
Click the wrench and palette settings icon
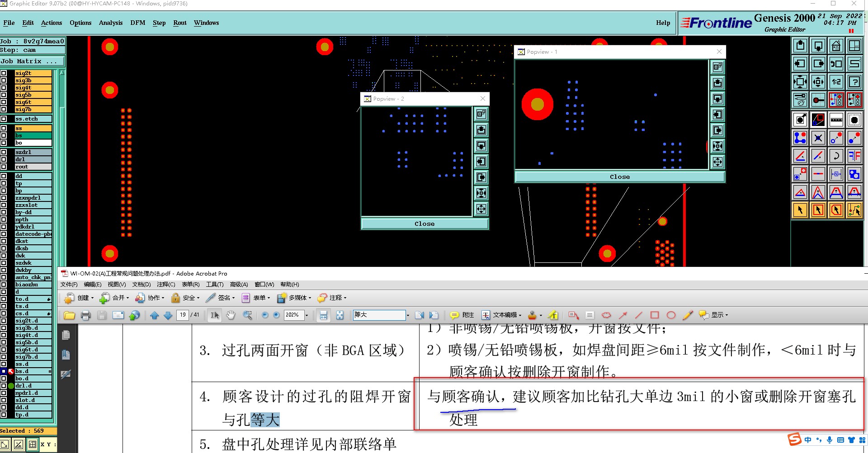coord(800,100)
